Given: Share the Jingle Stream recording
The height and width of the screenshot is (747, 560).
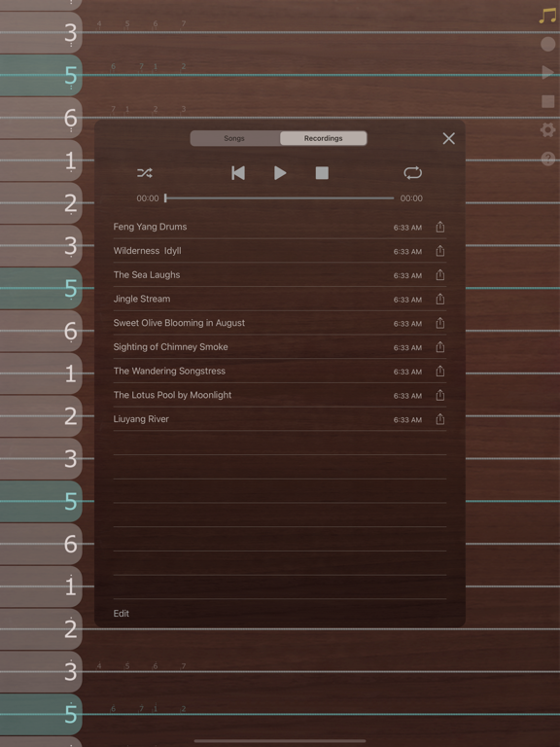Looking at the screenshot, I should pos(440,299).
